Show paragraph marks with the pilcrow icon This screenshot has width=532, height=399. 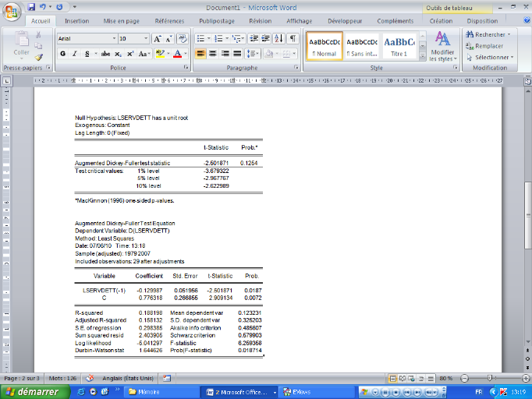point(293,38)
